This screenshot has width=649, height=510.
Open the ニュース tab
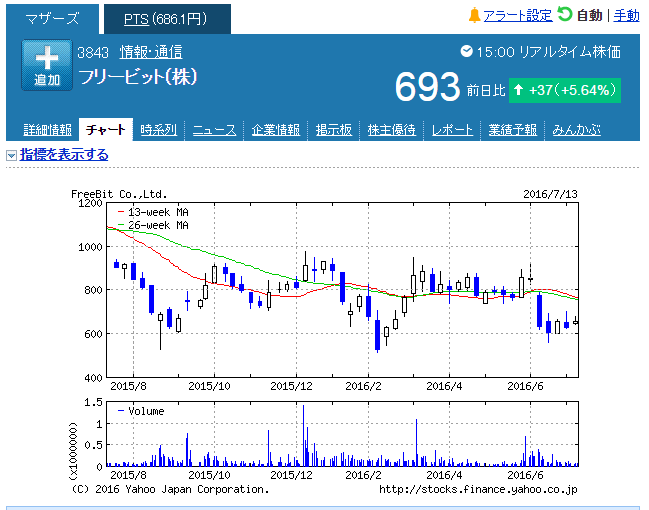214,130
